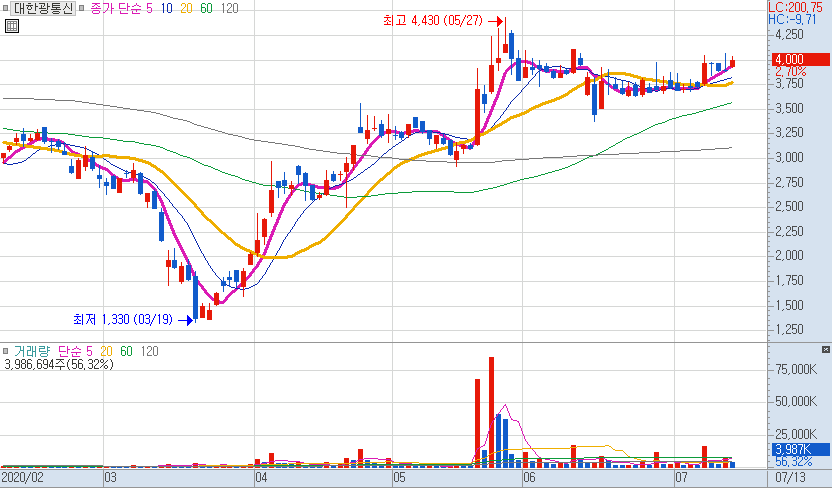The height and width of the screenshot is (488, 832).
Task: Click the blue 3,987K volume tag
Action: coord(801,449)
